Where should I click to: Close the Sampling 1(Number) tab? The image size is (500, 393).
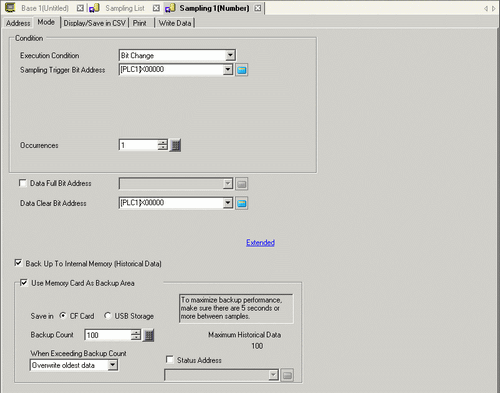258,8
